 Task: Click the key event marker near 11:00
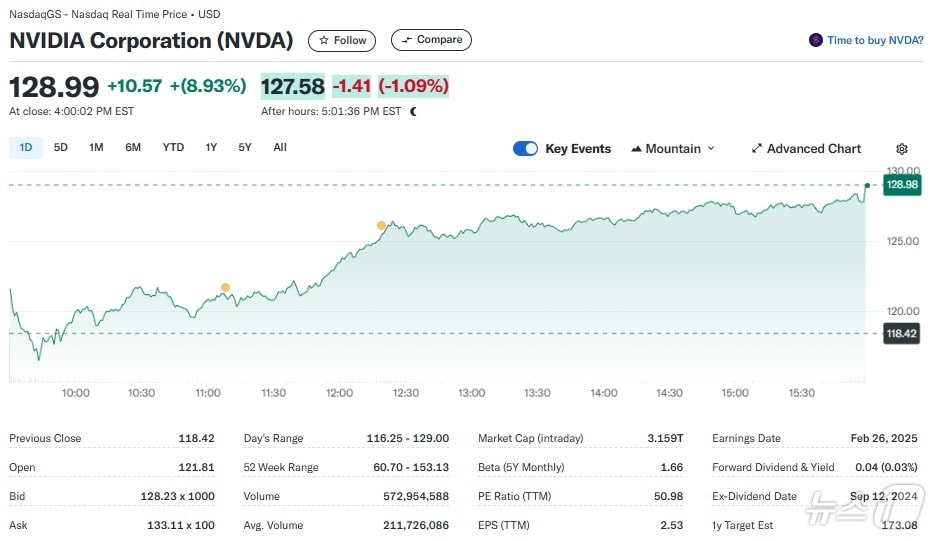point(225,288)
